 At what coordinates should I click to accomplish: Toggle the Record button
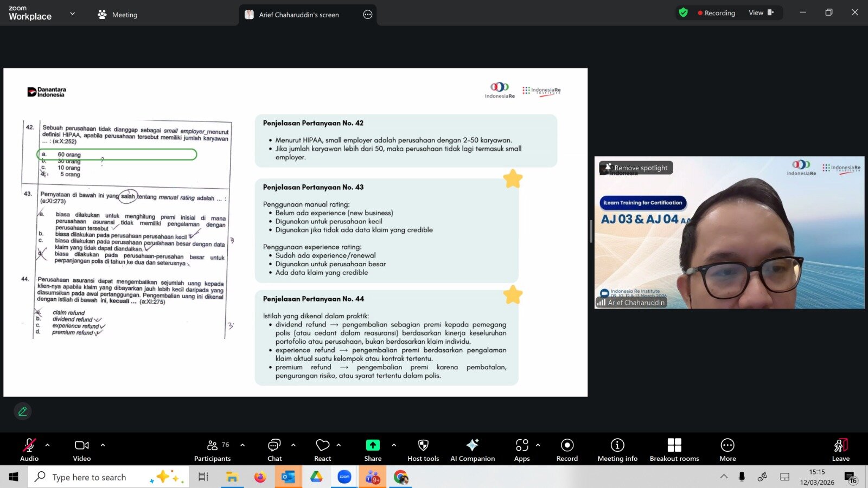click(x=567, y=450)
